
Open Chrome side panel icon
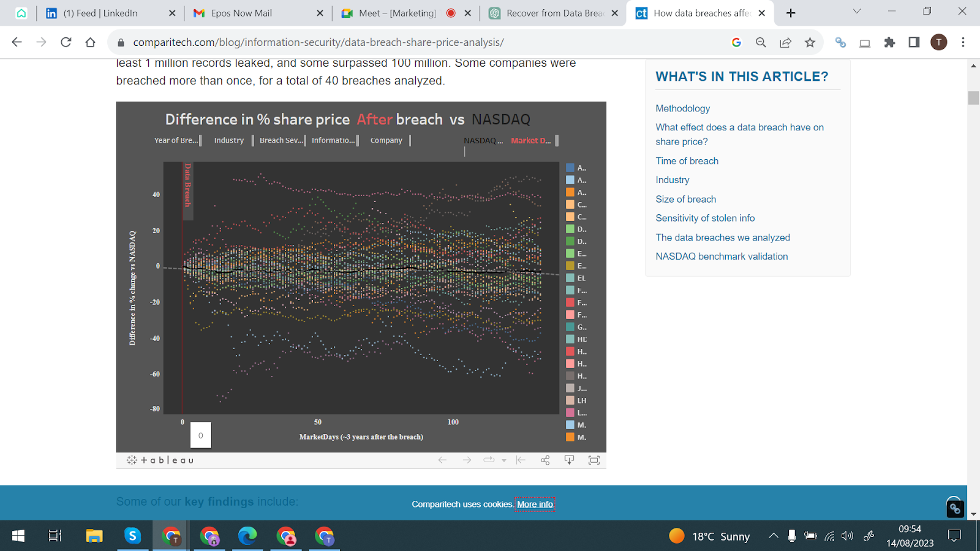pyautogui.click(x=914, y=42)
